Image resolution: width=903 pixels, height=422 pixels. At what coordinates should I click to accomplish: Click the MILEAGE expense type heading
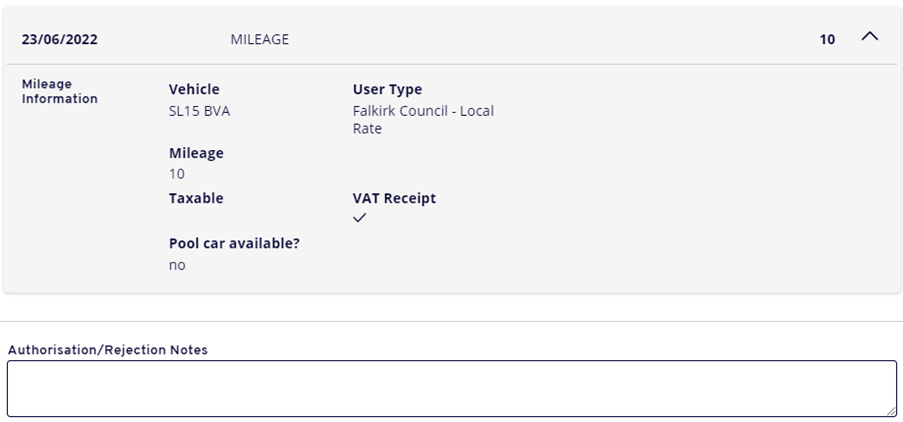click(259, 40)
